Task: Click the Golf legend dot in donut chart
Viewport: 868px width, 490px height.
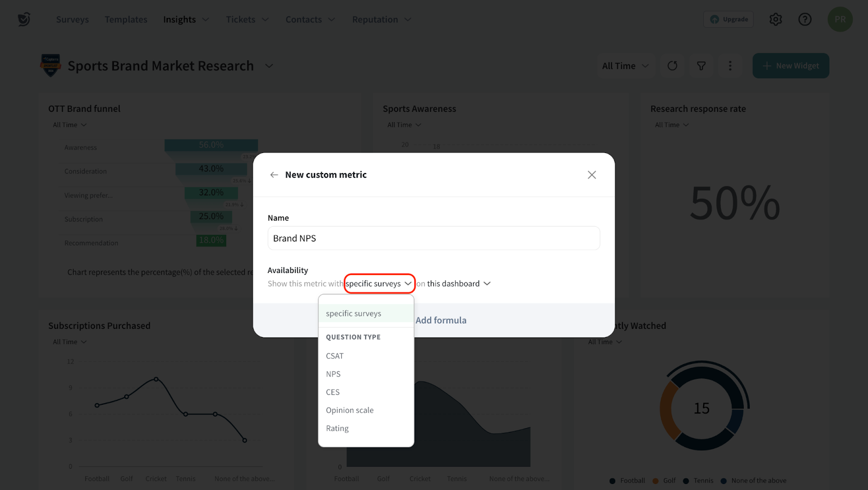Action: (655, 481)
